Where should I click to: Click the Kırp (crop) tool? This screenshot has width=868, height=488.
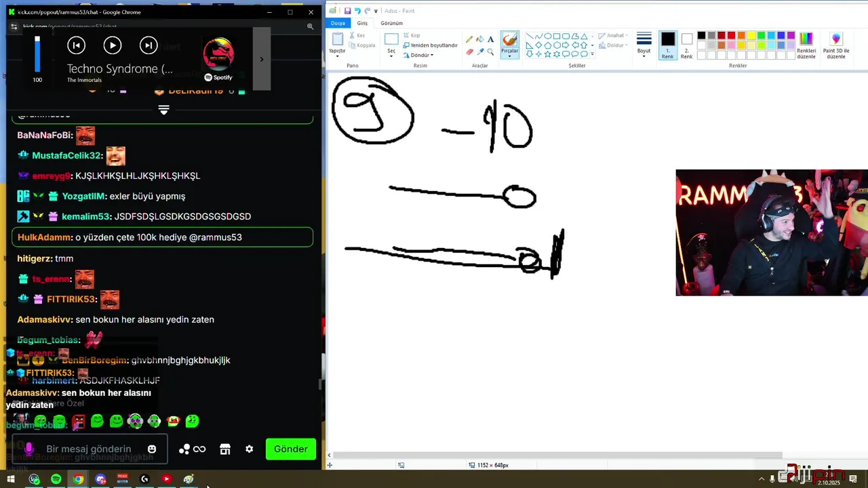(x=412, y=35)
